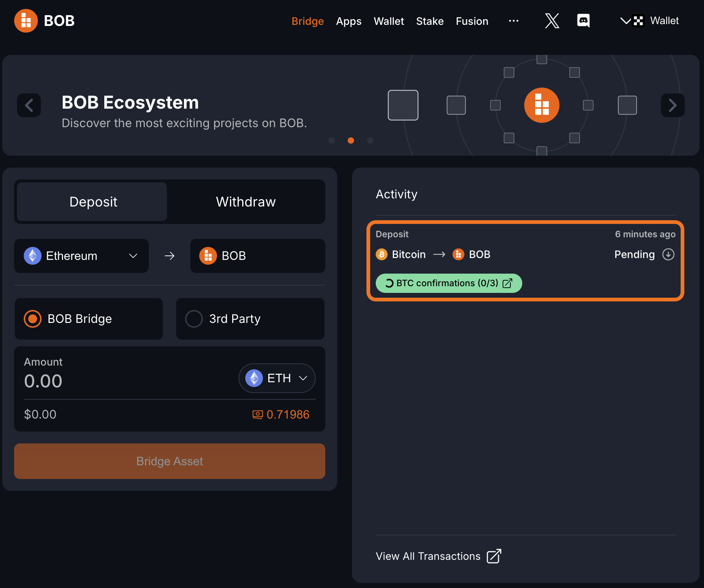Jump to the third carousel dot
The height and width of the screenshot is (588, 704).
[x=370, y=141]
